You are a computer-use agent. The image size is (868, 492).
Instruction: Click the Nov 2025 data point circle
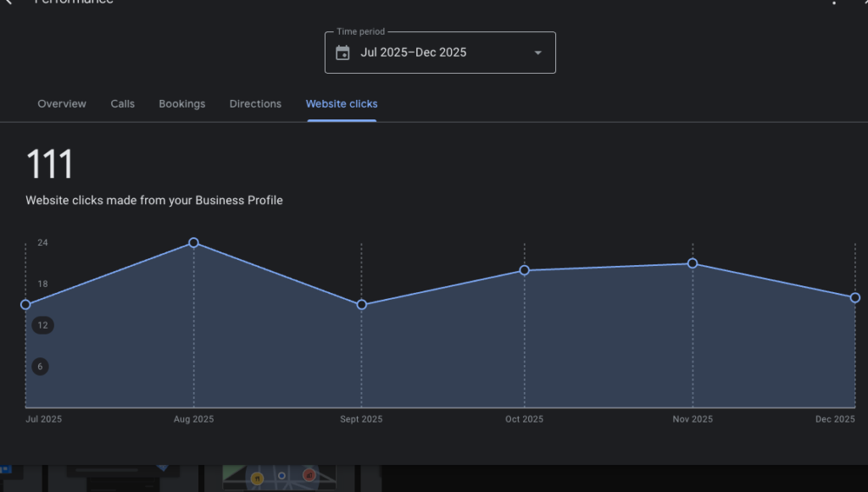(x=693, y=263)
